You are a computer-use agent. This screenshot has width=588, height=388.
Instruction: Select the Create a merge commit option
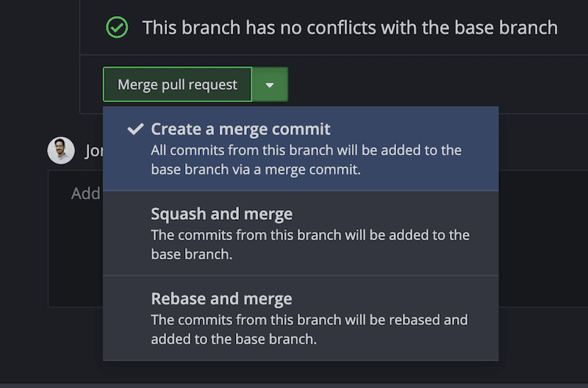click(301, 148)
